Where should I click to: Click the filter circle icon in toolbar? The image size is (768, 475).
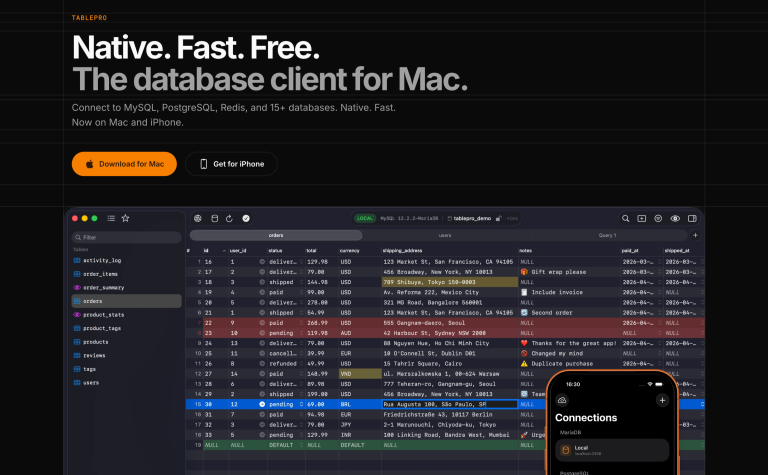(x=658, y=218)
